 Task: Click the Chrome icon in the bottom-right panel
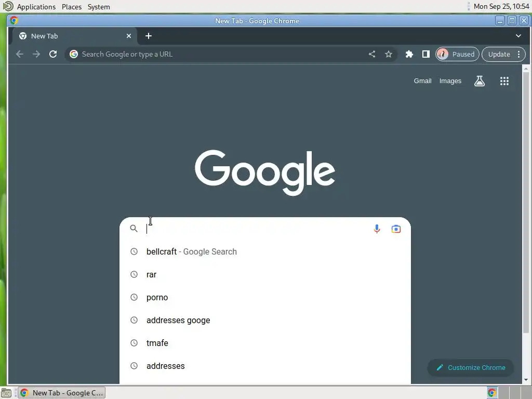tap(492, 393)
